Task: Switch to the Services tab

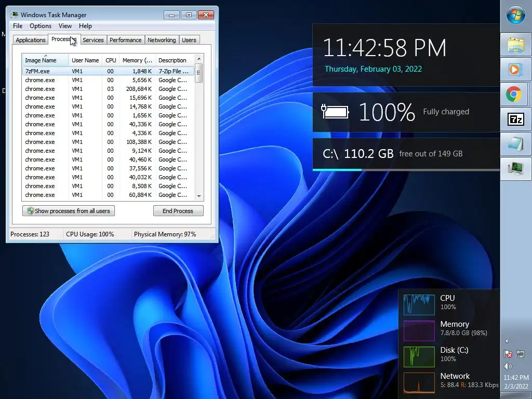Action: pos(93,40)
